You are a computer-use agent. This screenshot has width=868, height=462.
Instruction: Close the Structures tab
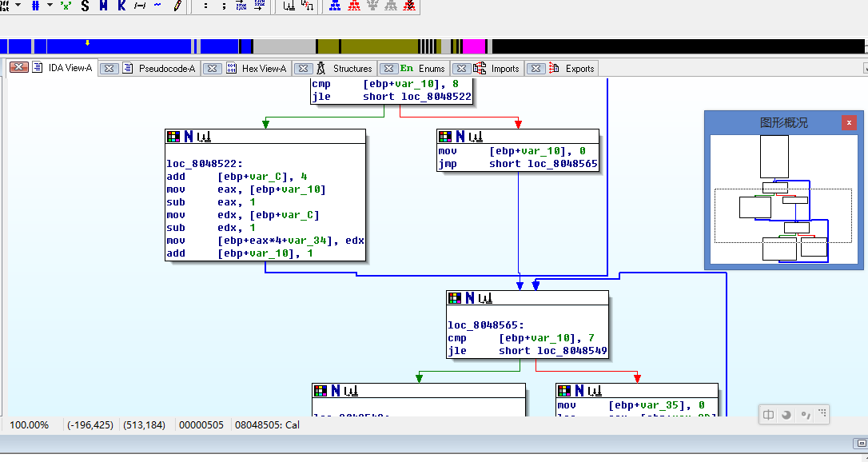(x=303, y=69)
